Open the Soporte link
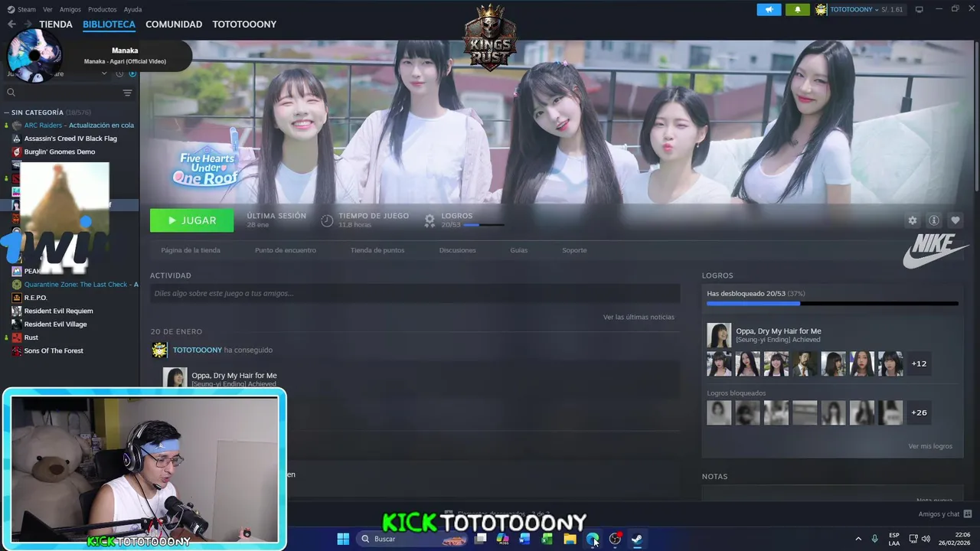The width and height of the screenshot is (980, 551). 574,250
